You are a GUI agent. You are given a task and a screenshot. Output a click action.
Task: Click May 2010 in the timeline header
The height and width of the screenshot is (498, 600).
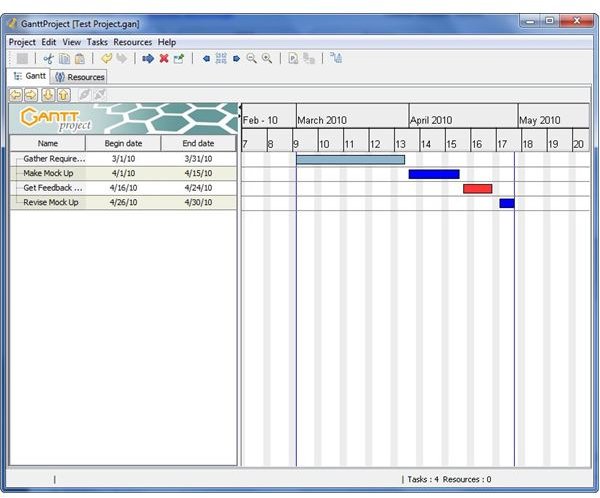(540, 120)
